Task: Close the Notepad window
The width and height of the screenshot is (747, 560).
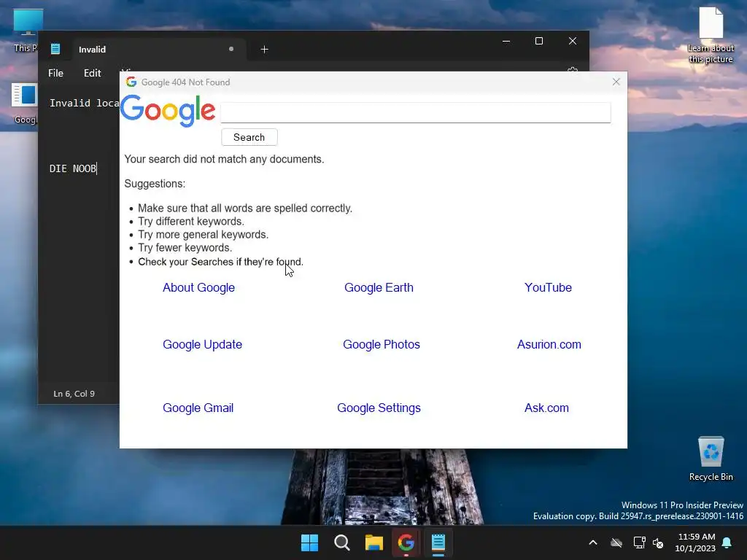Action: pos(573,42)
